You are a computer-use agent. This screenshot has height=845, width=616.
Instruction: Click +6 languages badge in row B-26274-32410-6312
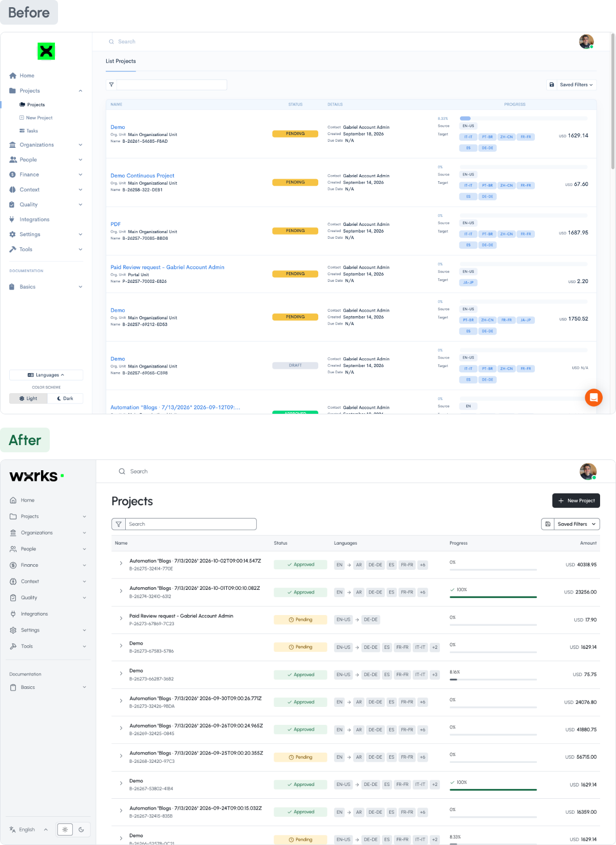tap(422, 592)
